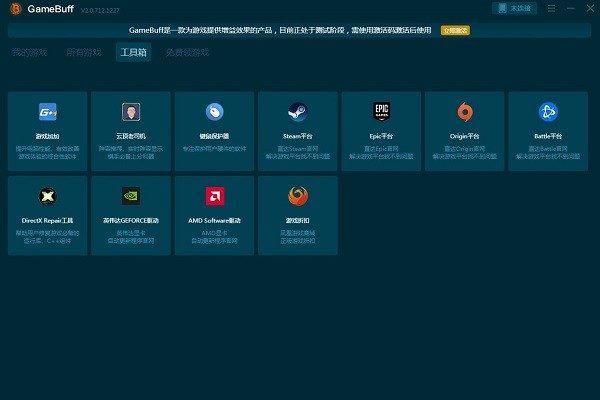
Task: Click the NVIDIA GeForce driver icon
Action: coord(131,196)
